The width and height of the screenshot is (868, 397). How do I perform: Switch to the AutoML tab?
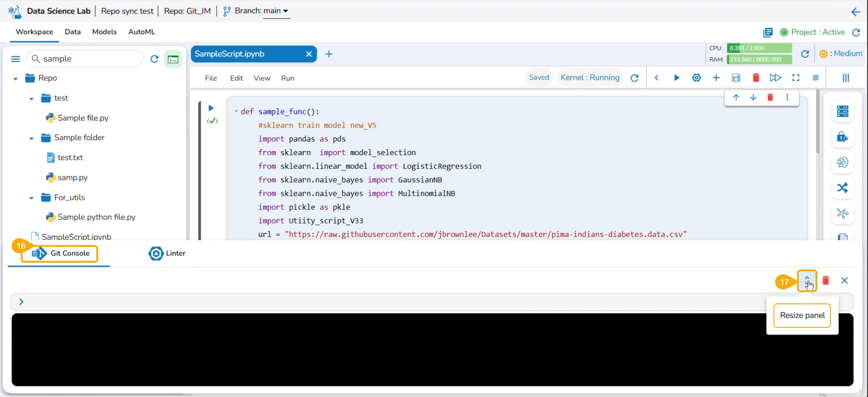142,32
